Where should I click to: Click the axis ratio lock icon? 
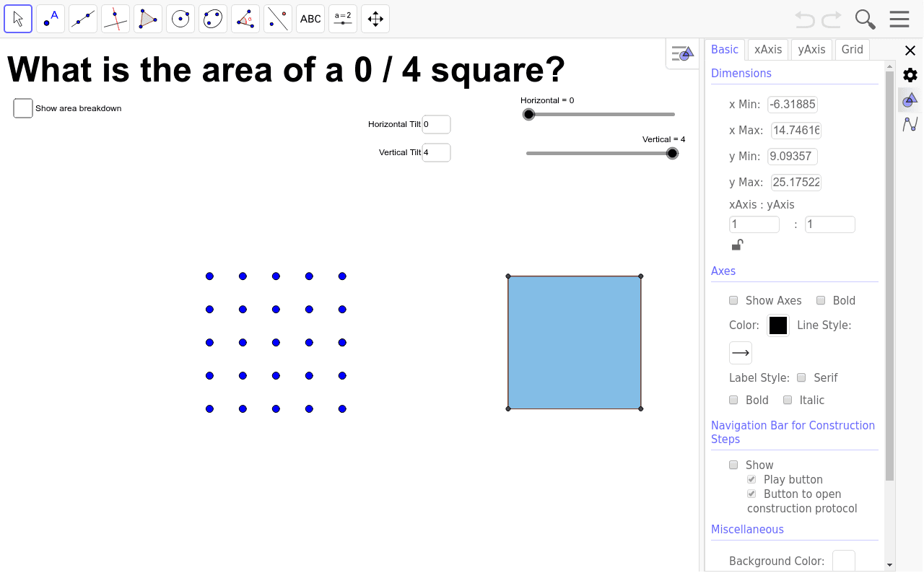pos(737,245)
